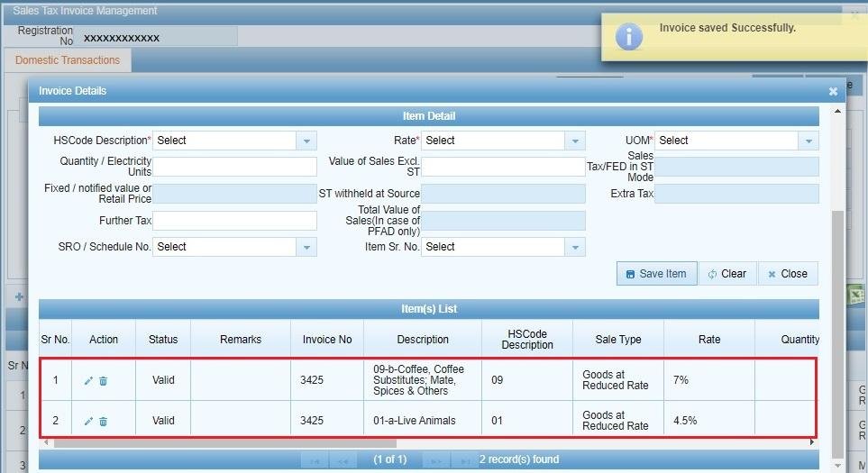The image size is (868, 473).
Task: Click the dialog vertical scrollbar thumb
Action: [x=837, y=333]
